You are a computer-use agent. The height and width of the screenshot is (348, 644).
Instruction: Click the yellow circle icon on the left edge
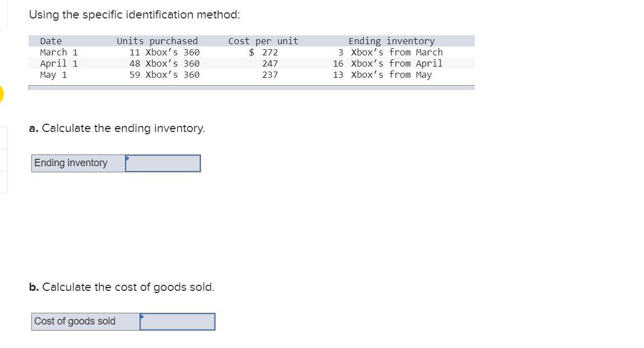point(1,94)
